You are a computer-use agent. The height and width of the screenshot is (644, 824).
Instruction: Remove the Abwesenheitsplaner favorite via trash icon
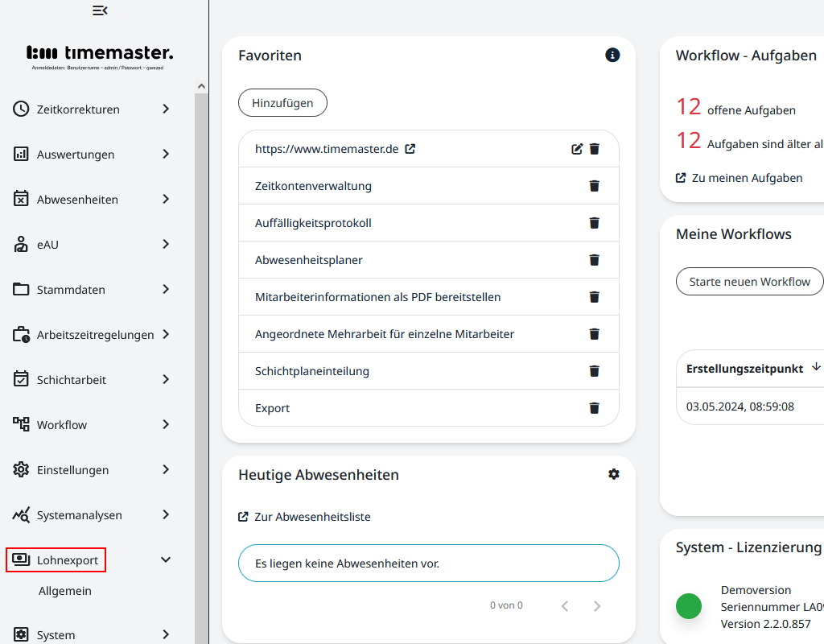click(x=595, y=260)
